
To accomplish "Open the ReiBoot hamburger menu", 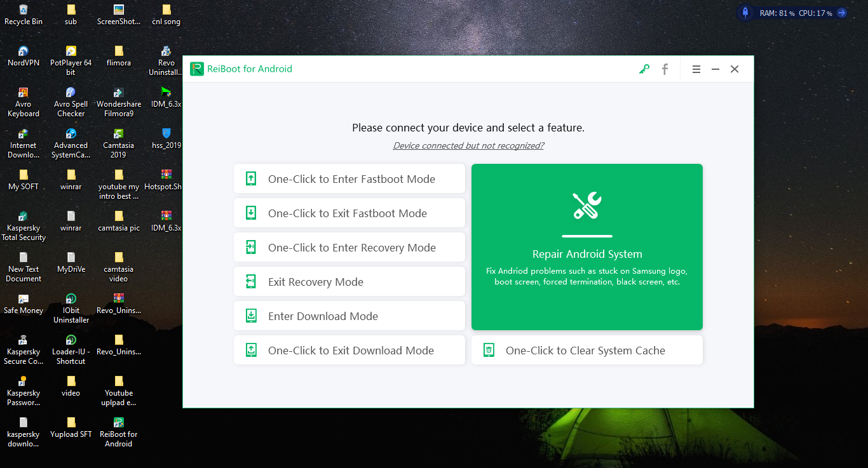I will (x=696, y=69).
